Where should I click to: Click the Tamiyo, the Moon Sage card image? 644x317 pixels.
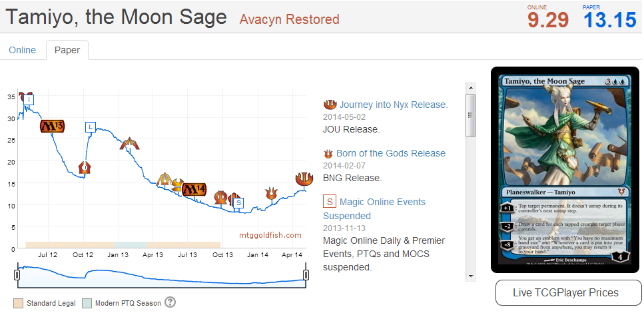565,170
